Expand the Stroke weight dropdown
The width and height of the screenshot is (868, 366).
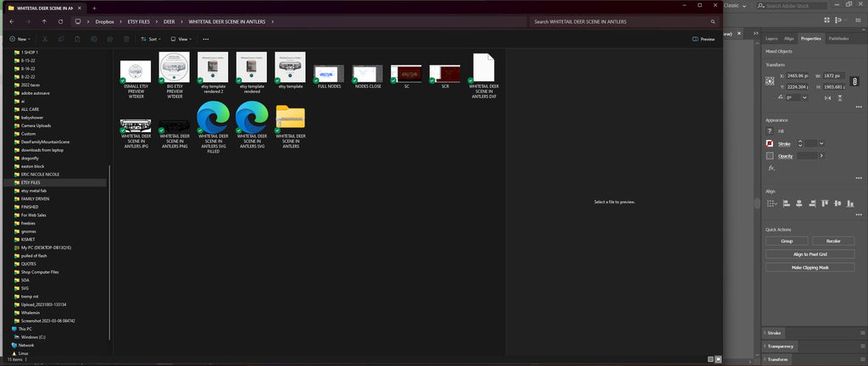[821, 144]
